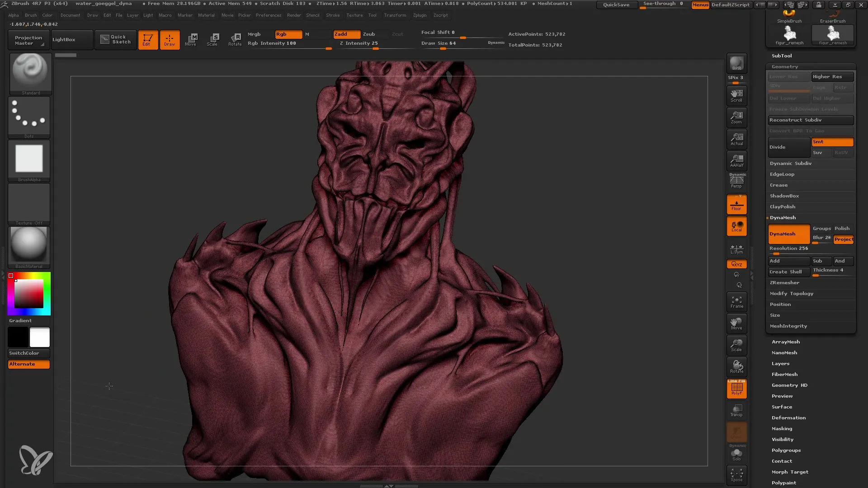Select the Draw mode icon

(x=170, y=39)
